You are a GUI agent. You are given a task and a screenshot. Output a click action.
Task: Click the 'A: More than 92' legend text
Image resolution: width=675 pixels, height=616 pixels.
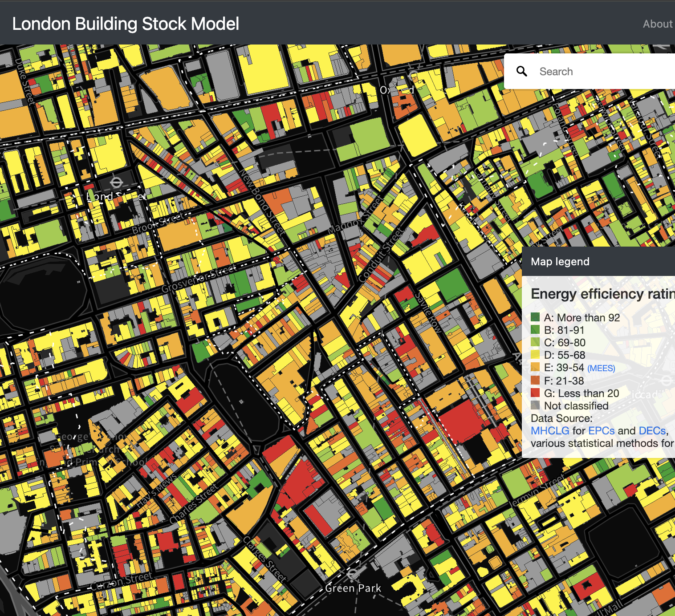(x=582, y=318)
